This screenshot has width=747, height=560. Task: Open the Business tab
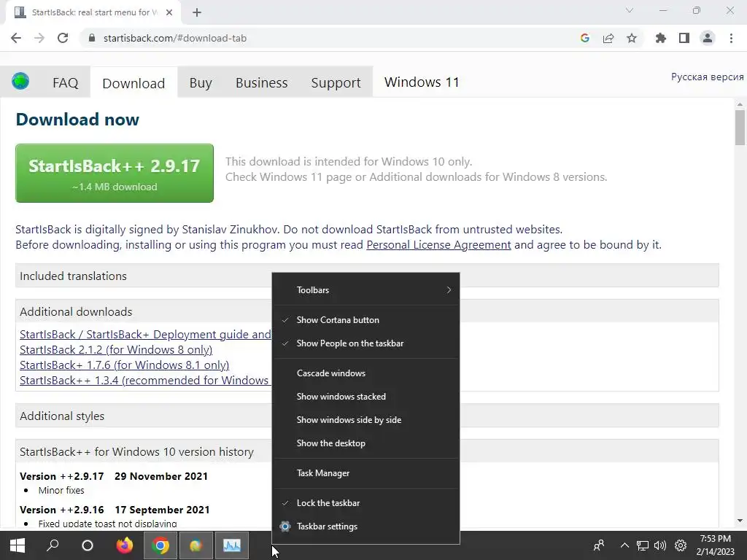tap(262, 83)
